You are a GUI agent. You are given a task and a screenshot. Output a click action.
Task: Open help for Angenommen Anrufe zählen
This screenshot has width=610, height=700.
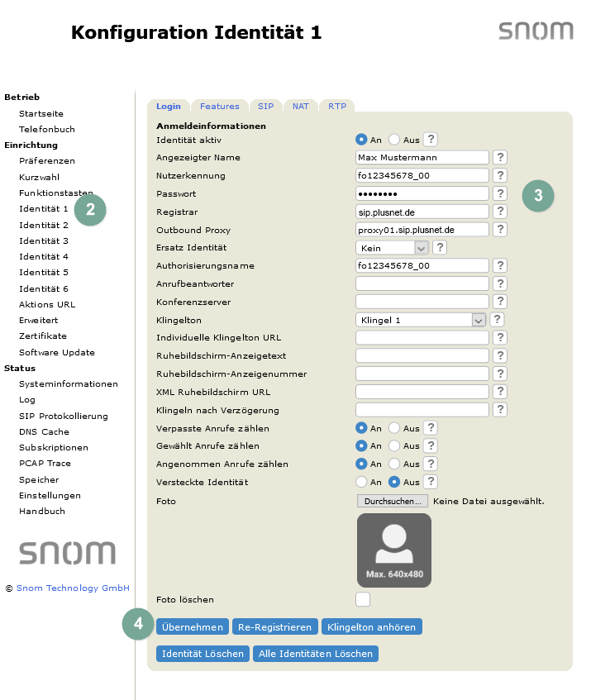(x=431, y=464)
